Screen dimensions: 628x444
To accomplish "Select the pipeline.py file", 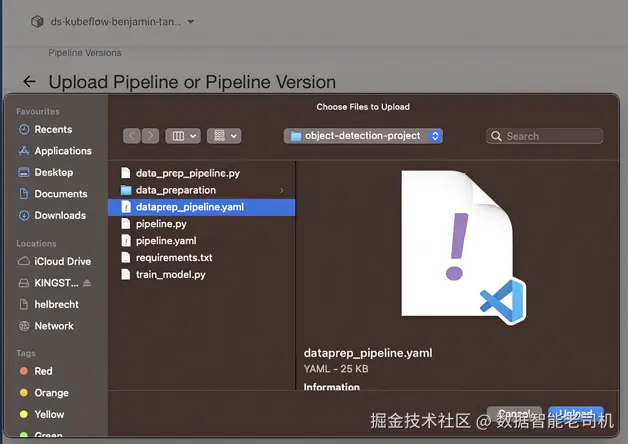I will point(201,224).
